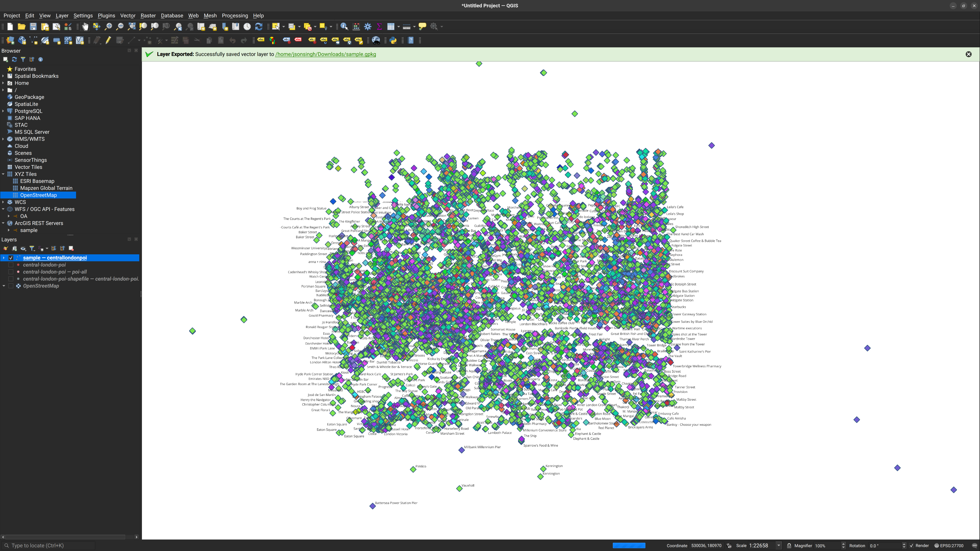This screenshot has width=980, height=551.
Task: Activate the Identify Features tool
Action: pyautogui.click(x=344, y=27)
